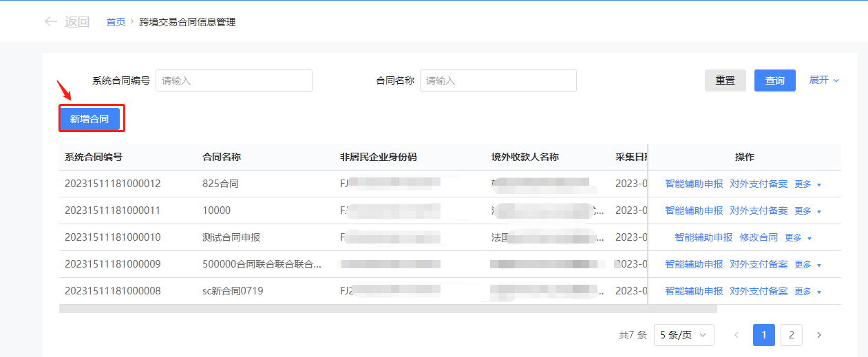Click the 查询 search button

[774, 80]
